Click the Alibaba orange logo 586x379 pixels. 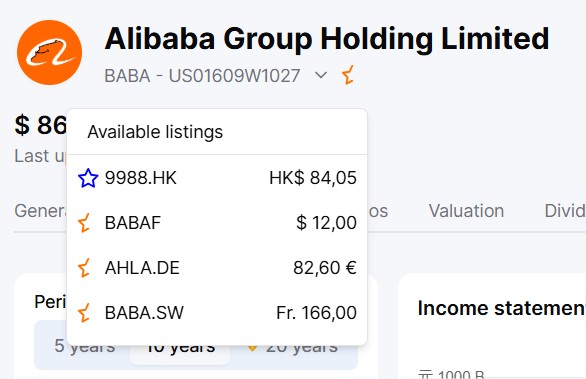pyautogui.click(x=49, y=52)
